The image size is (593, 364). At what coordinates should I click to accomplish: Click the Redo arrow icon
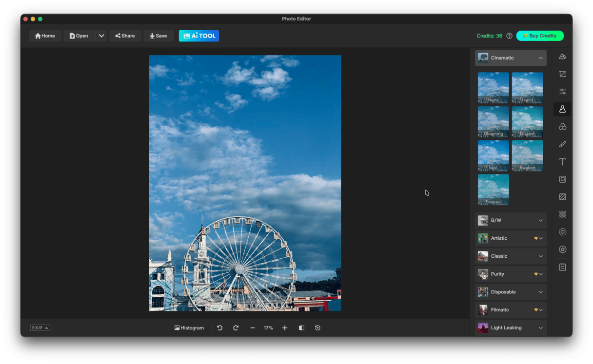click(x=236, y=328)
